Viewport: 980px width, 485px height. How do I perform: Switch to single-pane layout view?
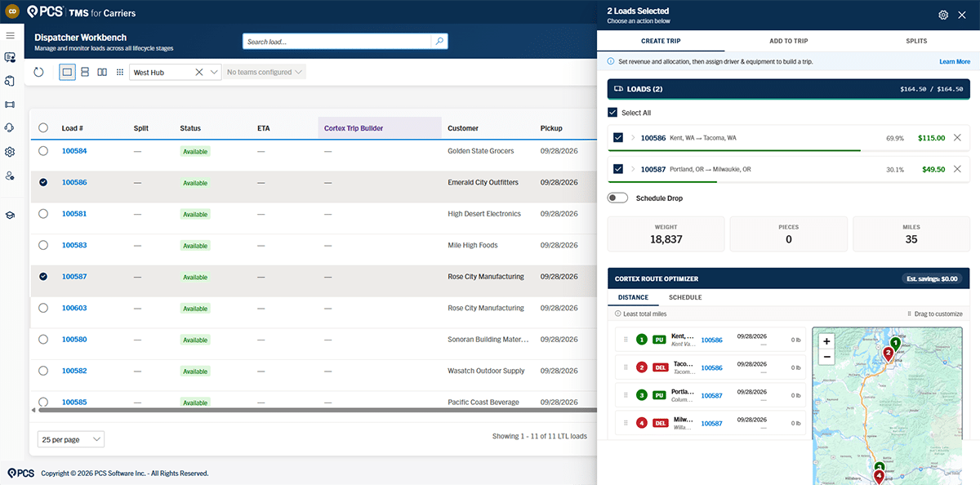click(x=67, y=73)
